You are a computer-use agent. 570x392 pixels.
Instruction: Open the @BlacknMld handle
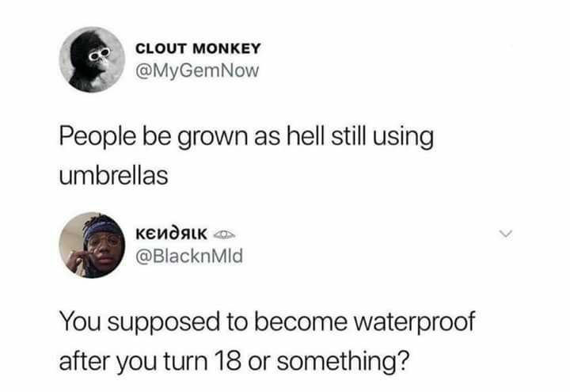pyautogui.click(x=189, y=256)
